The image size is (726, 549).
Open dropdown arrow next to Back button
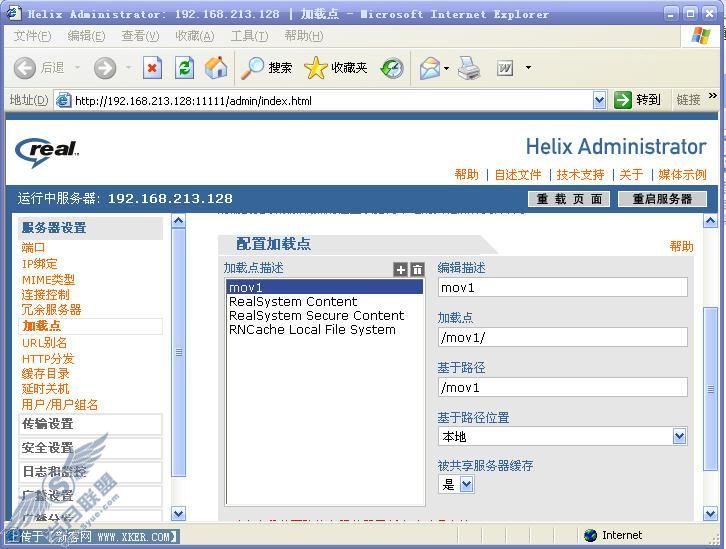tap(77, 68)
